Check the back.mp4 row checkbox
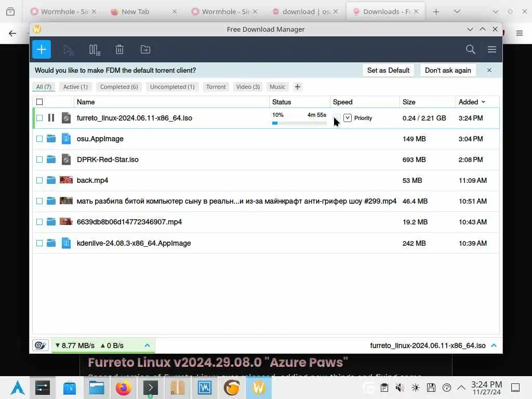532x399 pixels. click(39, 180)
